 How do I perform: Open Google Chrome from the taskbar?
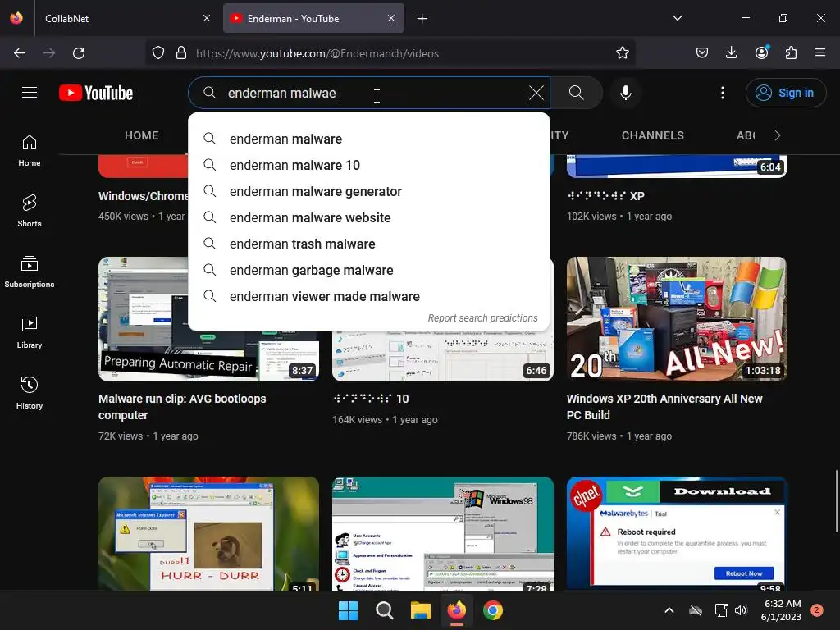(x=493, y=610)
